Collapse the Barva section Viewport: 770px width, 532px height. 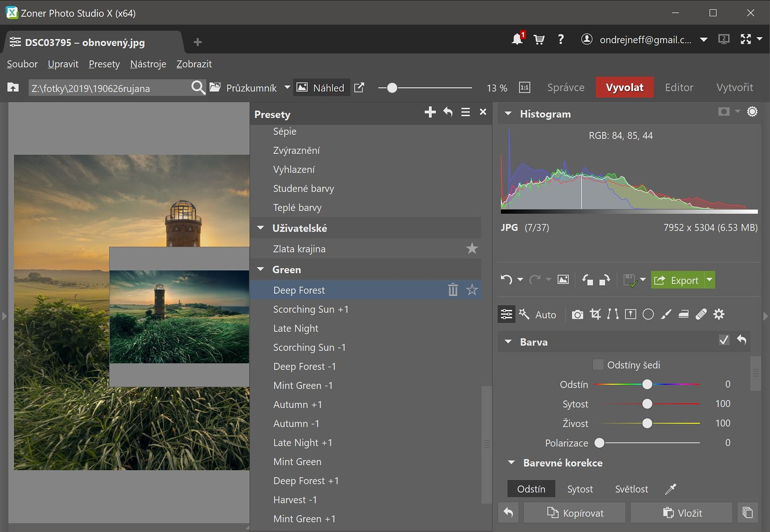(508, 342)
